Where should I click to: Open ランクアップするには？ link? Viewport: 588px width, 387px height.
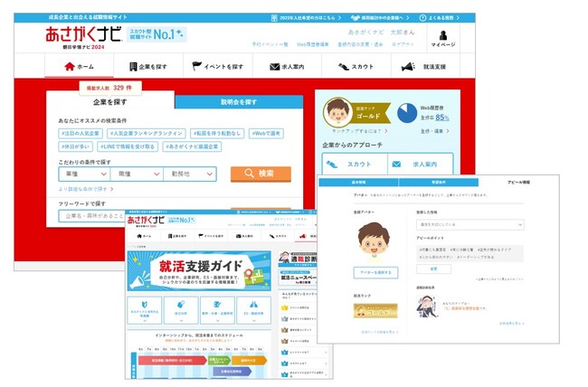(360, 131)
